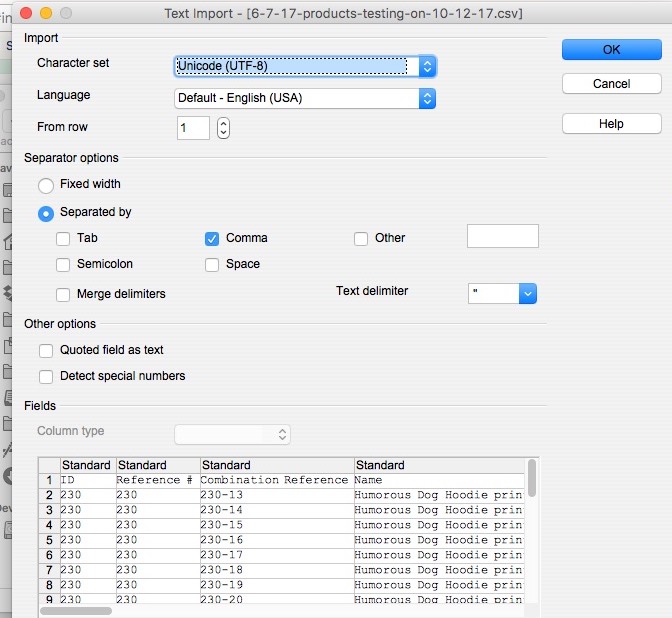Select Standard header above Combination Reference column
Screen dimensions: 672x618
[x=276, y=465]
